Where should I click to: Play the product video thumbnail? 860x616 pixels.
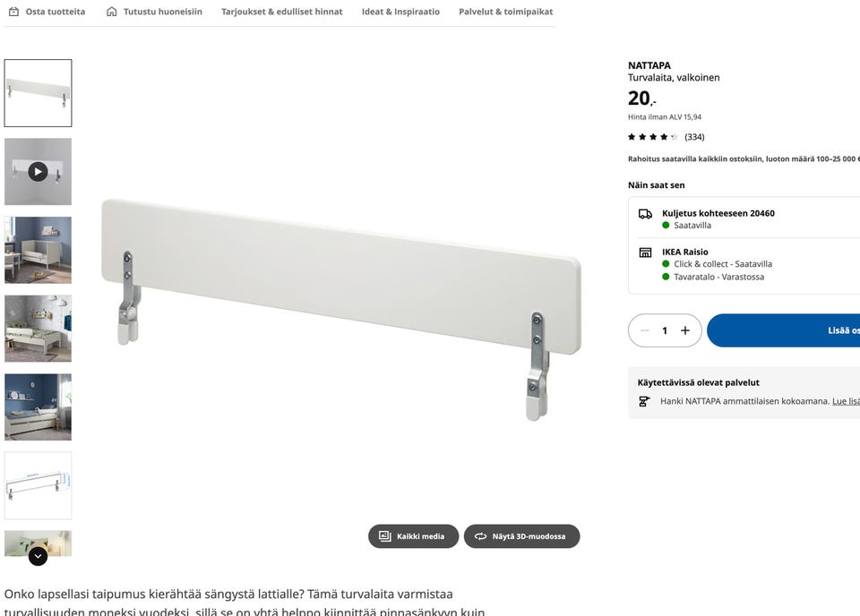pyautogui.click(x=38, y=172)
